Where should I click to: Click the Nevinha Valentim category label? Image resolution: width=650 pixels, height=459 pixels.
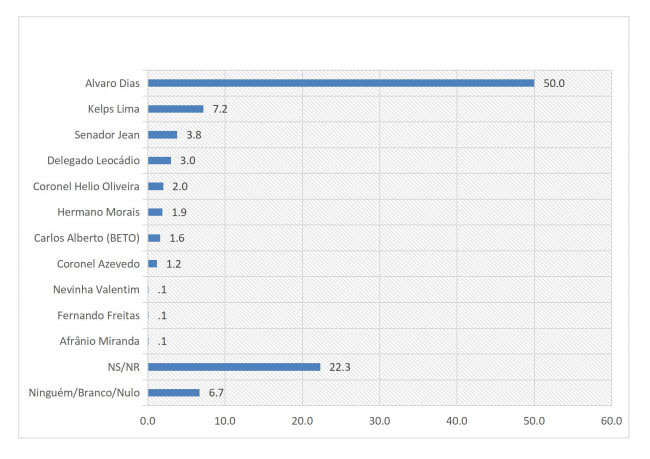[97, 290]
